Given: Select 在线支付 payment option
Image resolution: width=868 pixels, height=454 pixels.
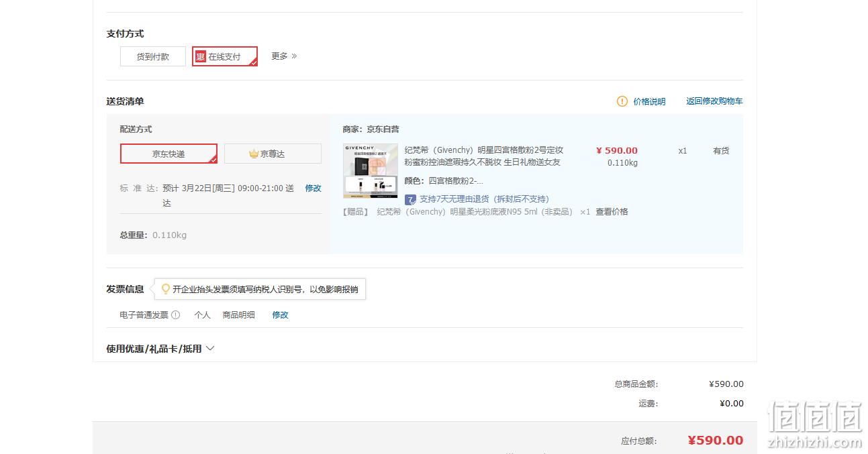Looking at the screenshot, I should pos(225,56).
